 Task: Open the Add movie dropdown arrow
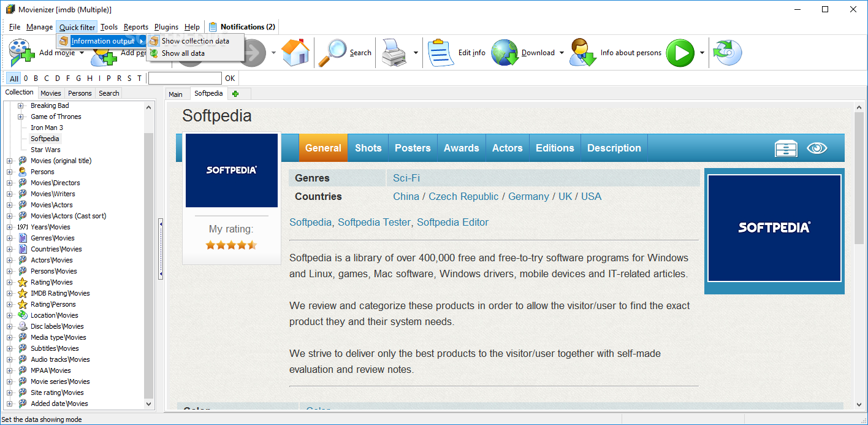pos(82,53)
